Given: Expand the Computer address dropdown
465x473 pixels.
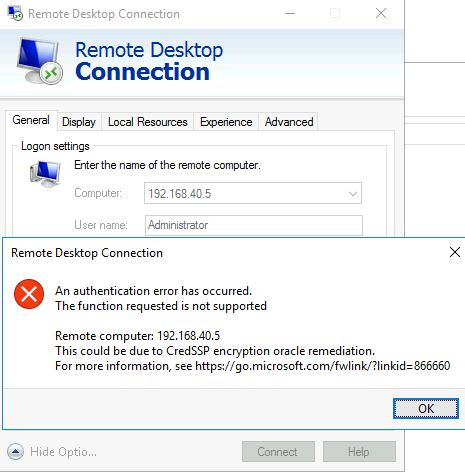Looking at the screenshot, I should coord(353,193).
